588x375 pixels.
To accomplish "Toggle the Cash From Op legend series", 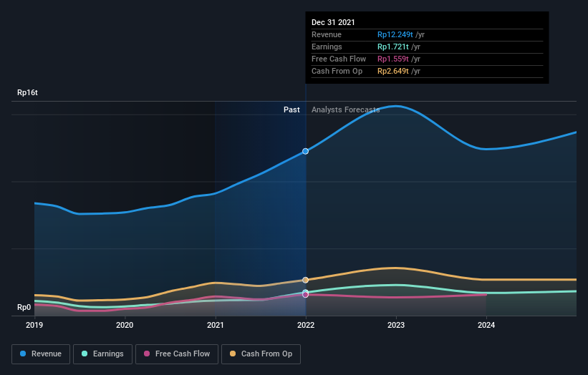I will [261, 354].
